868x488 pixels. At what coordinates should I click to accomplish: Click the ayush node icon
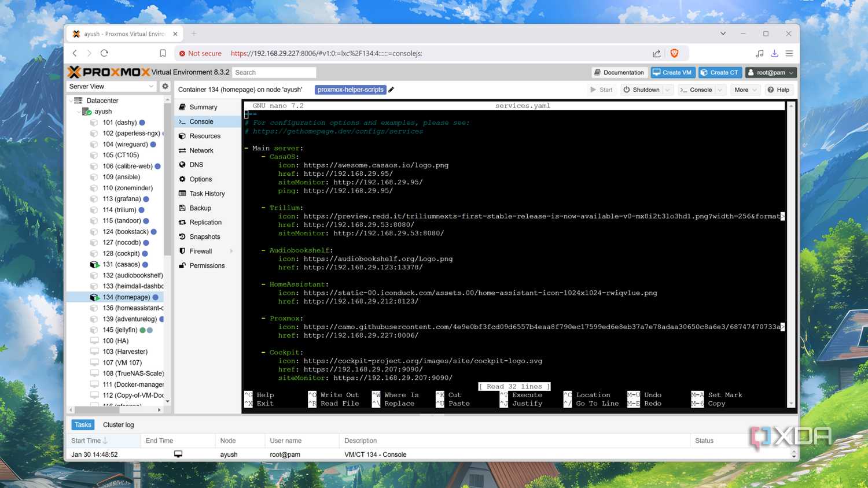87,112
